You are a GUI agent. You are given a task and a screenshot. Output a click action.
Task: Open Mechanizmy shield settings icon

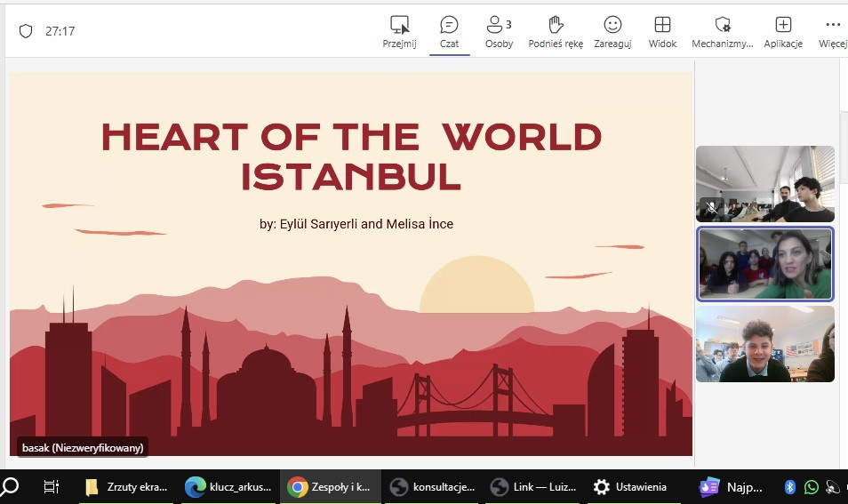tap(722, 25)
